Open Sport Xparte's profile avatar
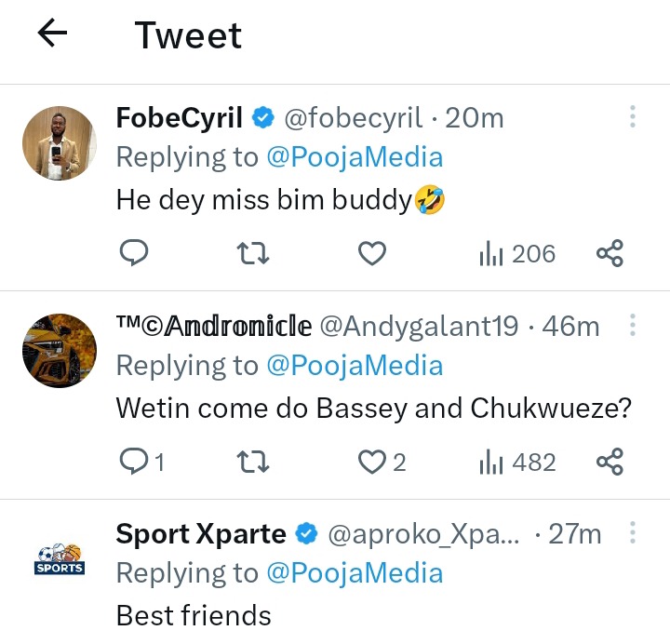 [60, 559]
